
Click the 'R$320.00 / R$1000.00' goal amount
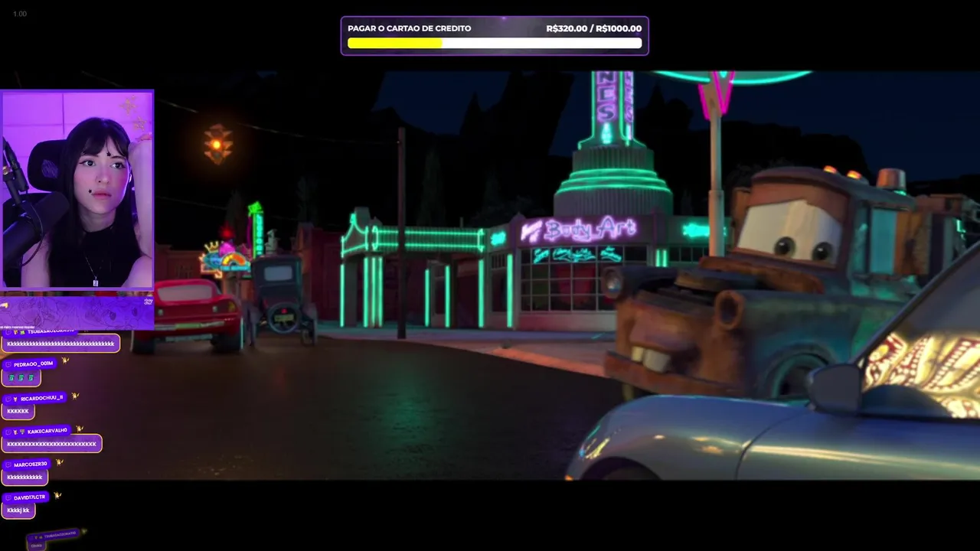click(594, 28)
